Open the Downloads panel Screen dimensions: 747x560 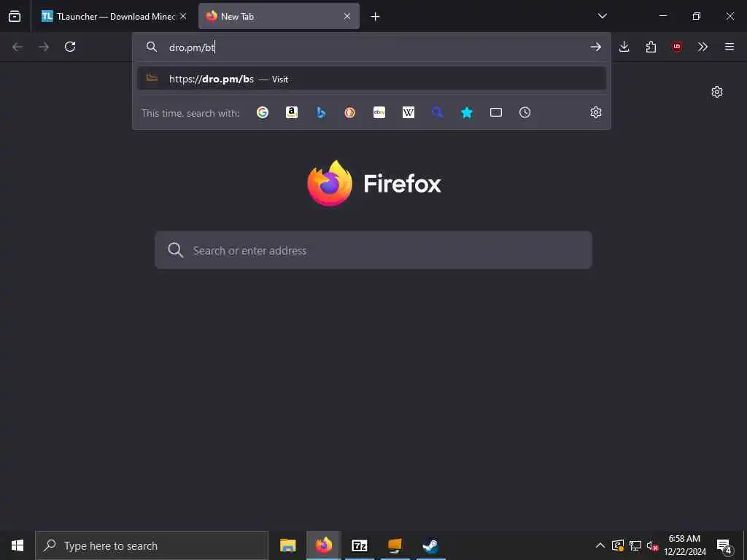624,47
